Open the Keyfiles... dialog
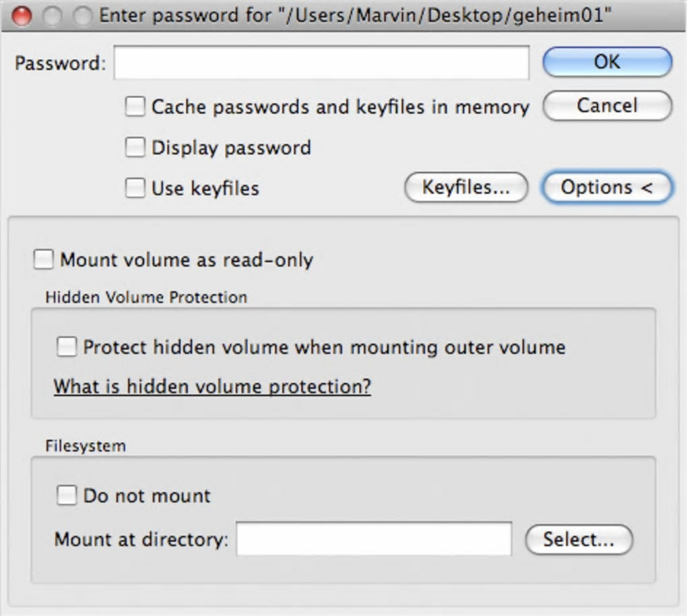Image resolution: width=687 pixels, height=616 pixels. tap(465, 188)
